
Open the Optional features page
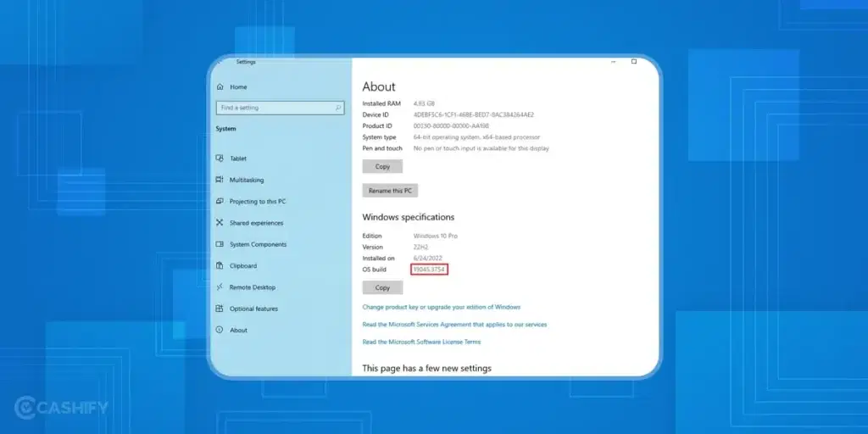click(x=253, y=309)
